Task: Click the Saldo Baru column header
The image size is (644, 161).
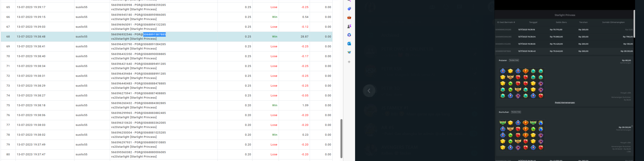Action: point(561,22)
